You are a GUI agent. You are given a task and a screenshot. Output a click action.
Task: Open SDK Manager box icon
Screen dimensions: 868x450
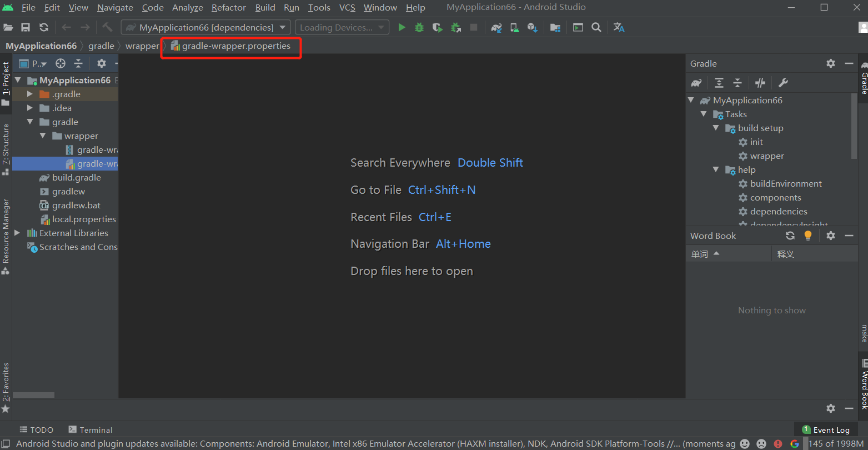click(533, 27)
